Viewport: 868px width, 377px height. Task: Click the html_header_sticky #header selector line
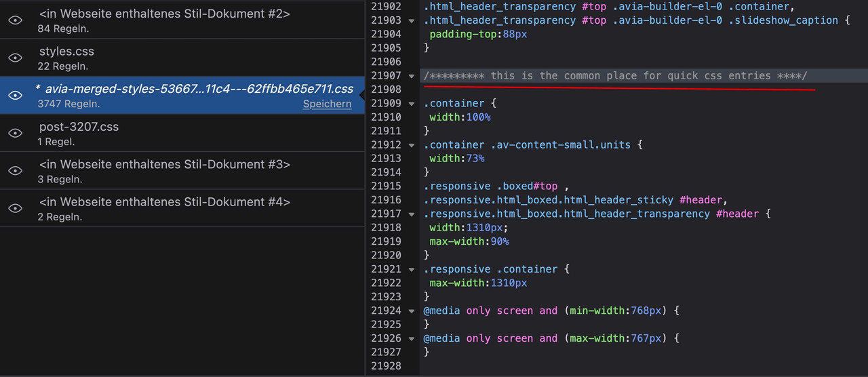[x=576, y=200]
